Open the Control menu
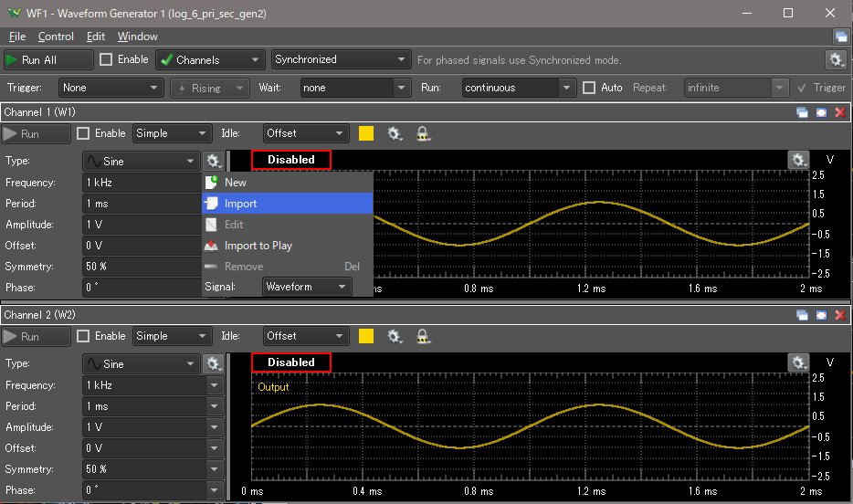 click(x=56, y=37)
